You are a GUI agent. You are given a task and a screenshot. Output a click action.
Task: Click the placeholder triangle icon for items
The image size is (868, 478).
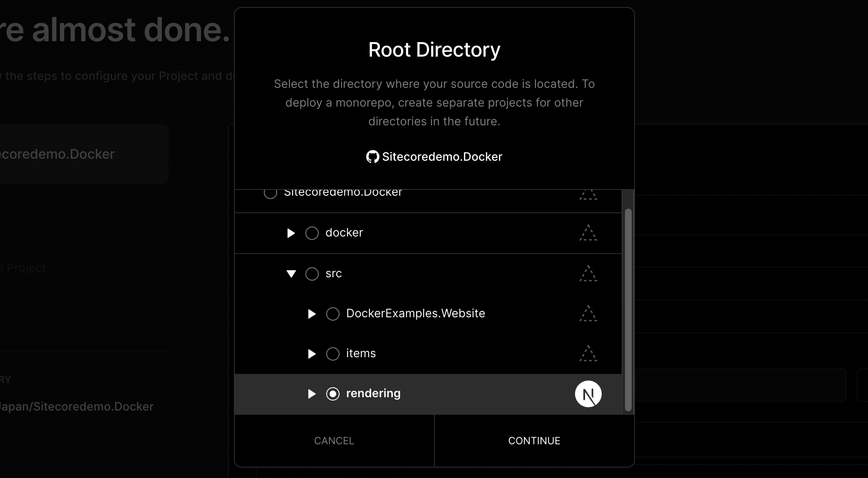coord(588,354)
